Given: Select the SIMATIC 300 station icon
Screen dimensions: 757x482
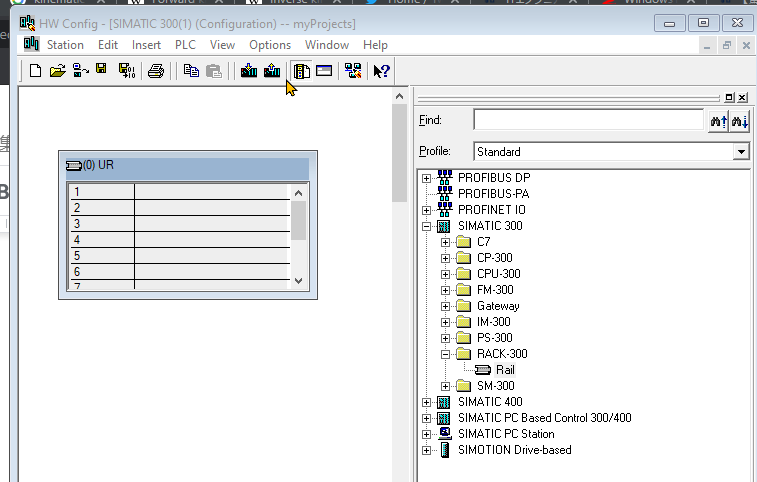Looking at the screenshot, I should [x=444, y=226].
